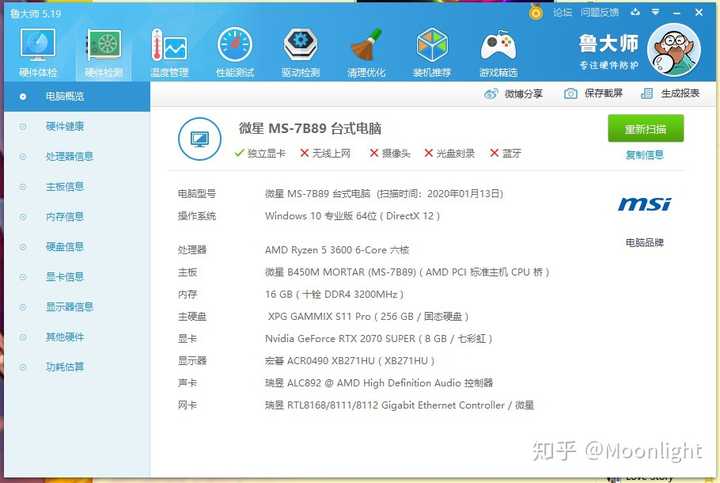This screenshot has height=483, width=720.
Task: Click the 16 GB DDR4 3200MHz memory text
Action: pos(334,294)
